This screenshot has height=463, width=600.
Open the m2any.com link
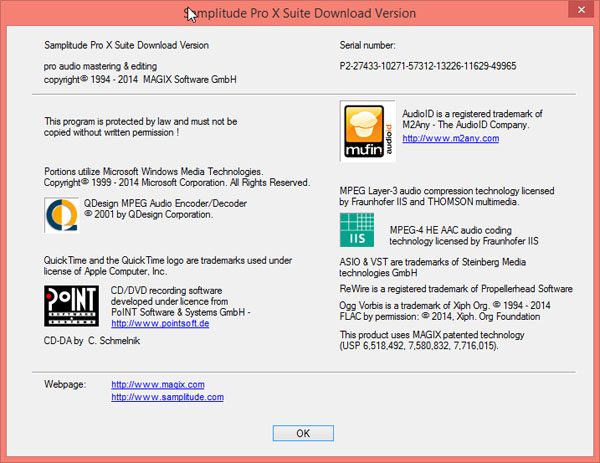coord(436,139)
